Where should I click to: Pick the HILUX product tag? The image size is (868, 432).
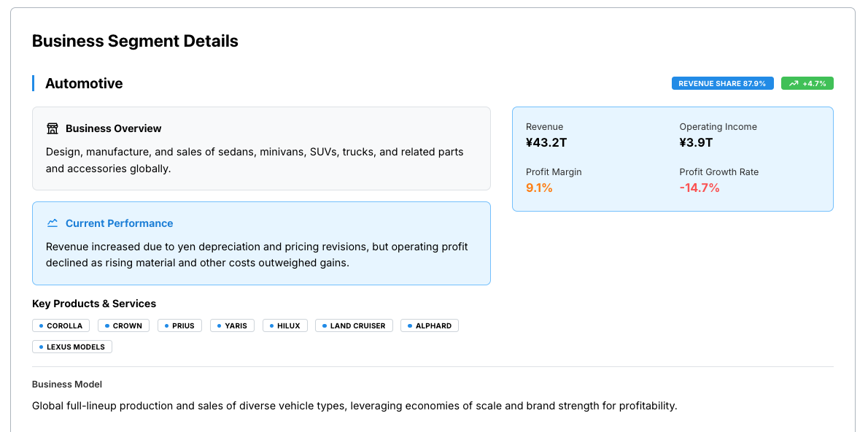pyautogui.click(x=284, y=325)
